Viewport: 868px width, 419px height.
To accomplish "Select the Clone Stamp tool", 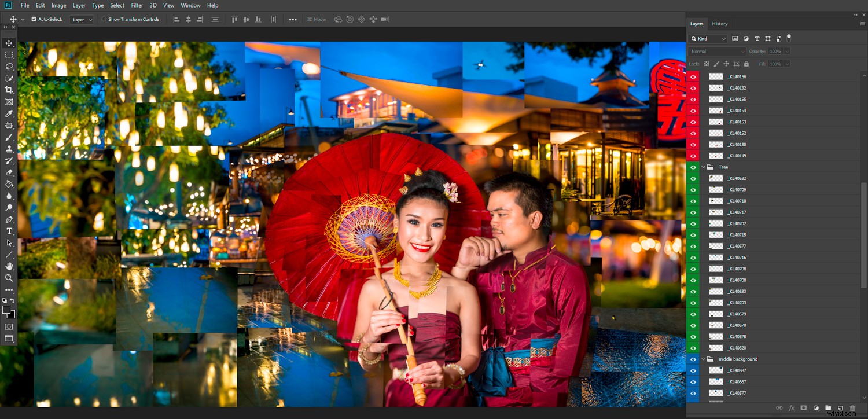I will [x=9, y=149].
